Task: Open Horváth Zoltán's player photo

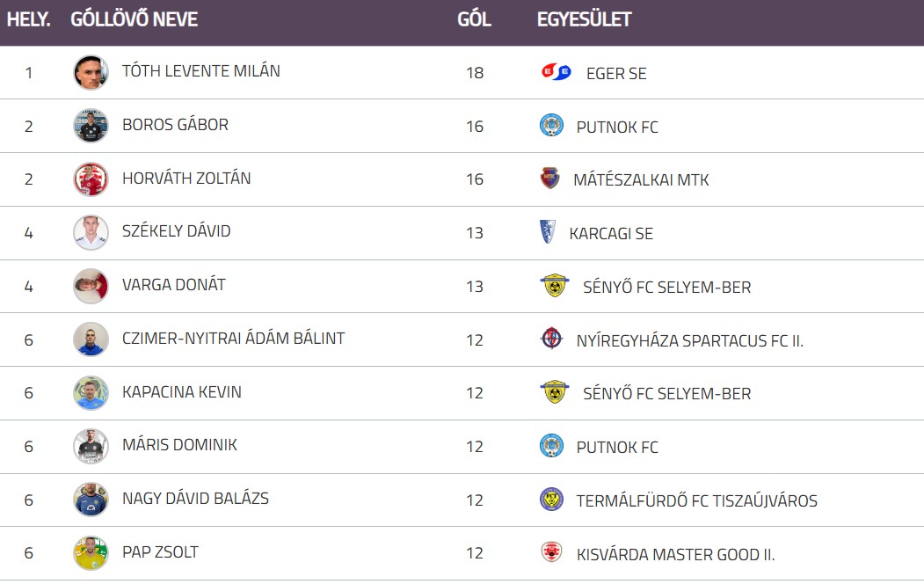Action: (x=91, y=179)
